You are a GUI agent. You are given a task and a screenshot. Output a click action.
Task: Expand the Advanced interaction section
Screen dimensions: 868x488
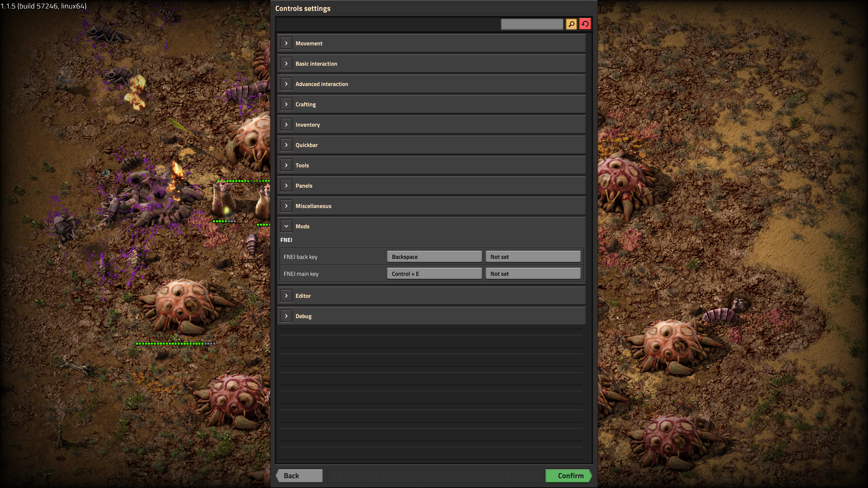(x=286, y=84)
